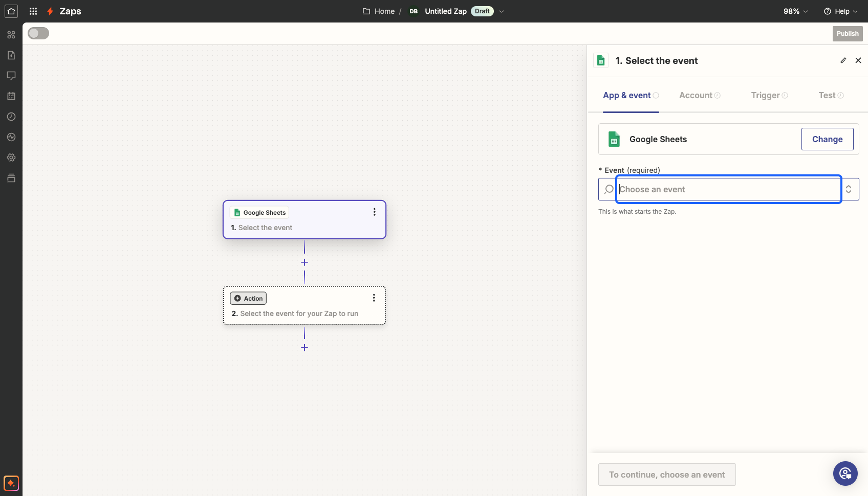Switch to the Account tab
868x496 pixels.
pos(700,95)
